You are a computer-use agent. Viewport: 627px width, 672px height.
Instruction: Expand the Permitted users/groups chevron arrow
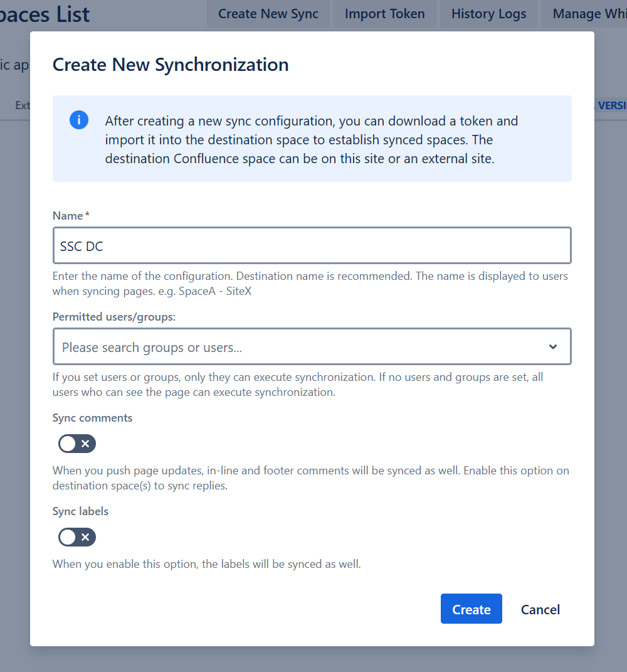[553, 347]
